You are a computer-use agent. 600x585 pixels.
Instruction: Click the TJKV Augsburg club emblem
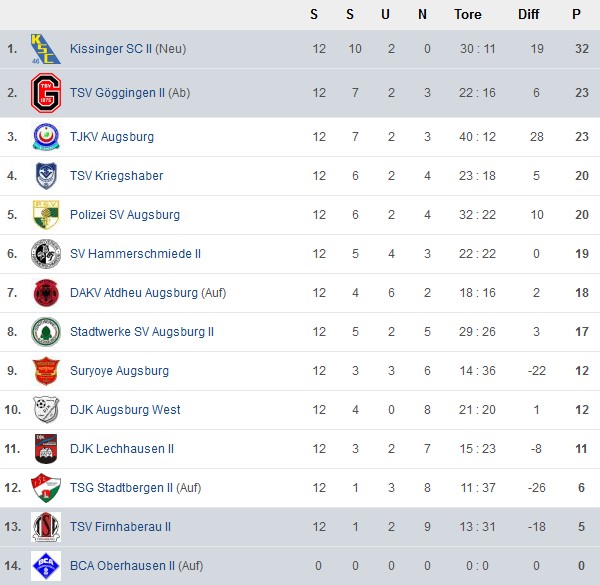(x=46, y=137)
